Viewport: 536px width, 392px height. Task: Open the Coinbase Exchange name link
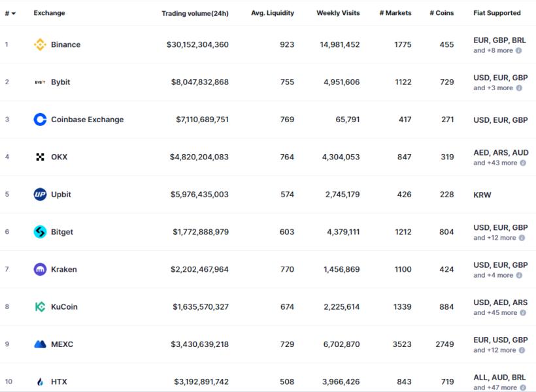coord(87,120)
